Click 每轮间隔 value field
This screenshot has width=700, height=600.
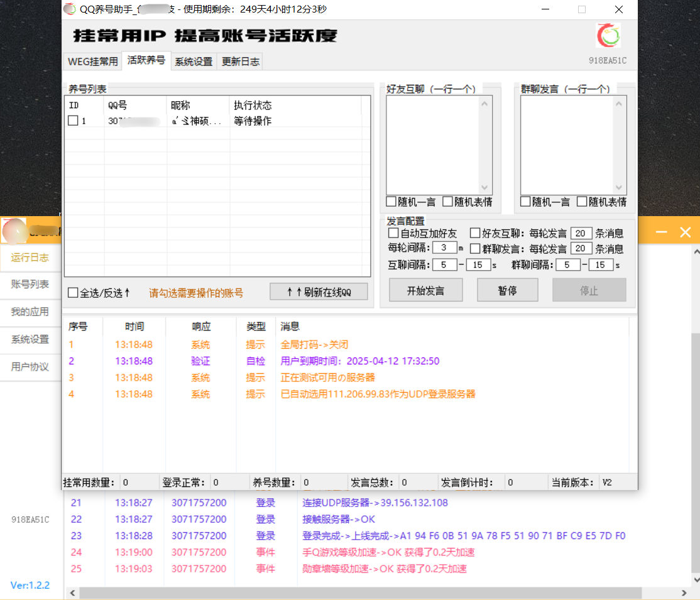tap(445, 248)
